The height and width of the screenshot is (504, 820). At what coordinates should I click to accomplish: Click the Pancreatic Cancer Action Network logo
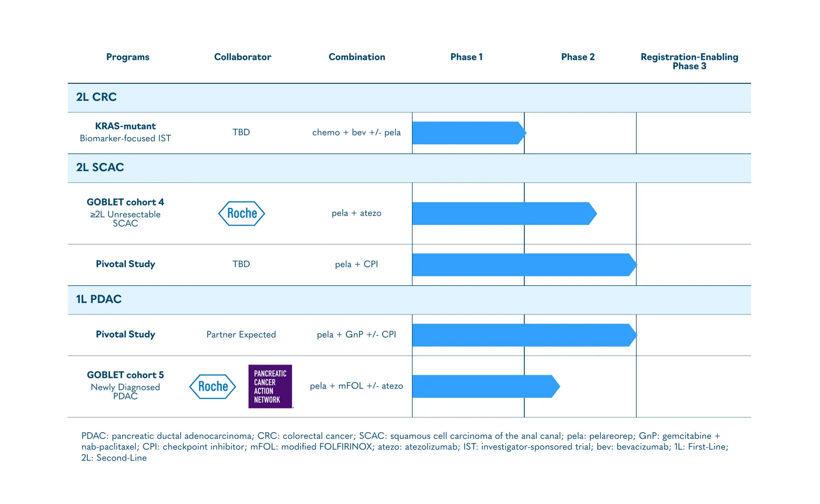pyautogui.click(x=270, y=386)
